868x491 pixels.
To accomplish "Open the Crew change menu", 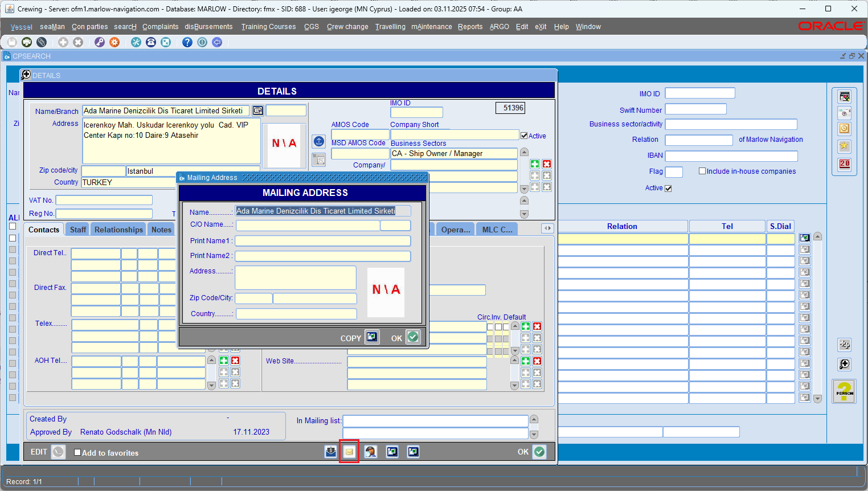I will click(347, 27).
